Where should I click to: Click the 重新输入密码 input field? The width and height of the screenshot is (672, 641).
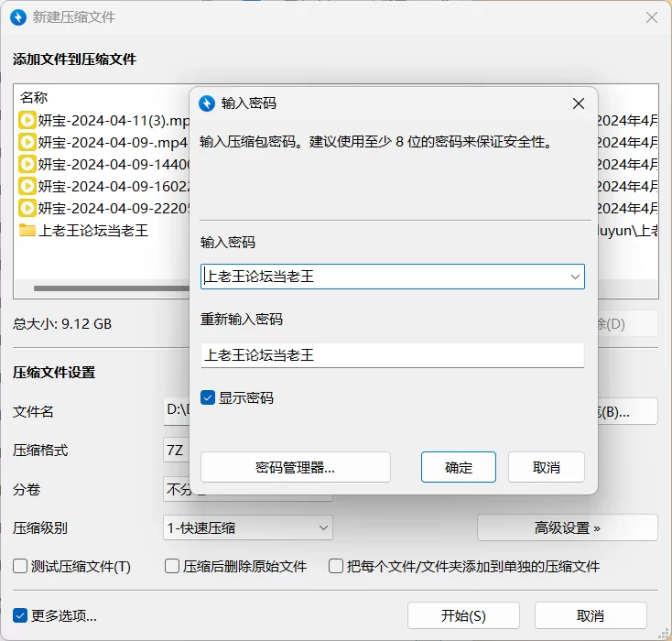click(x=392, y=355)
